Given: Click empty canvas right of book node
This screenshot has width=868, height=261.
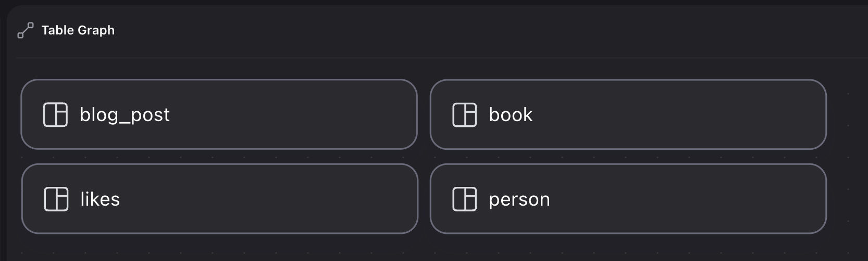Looking at the screenshot, I should click(x=847, y=115).
